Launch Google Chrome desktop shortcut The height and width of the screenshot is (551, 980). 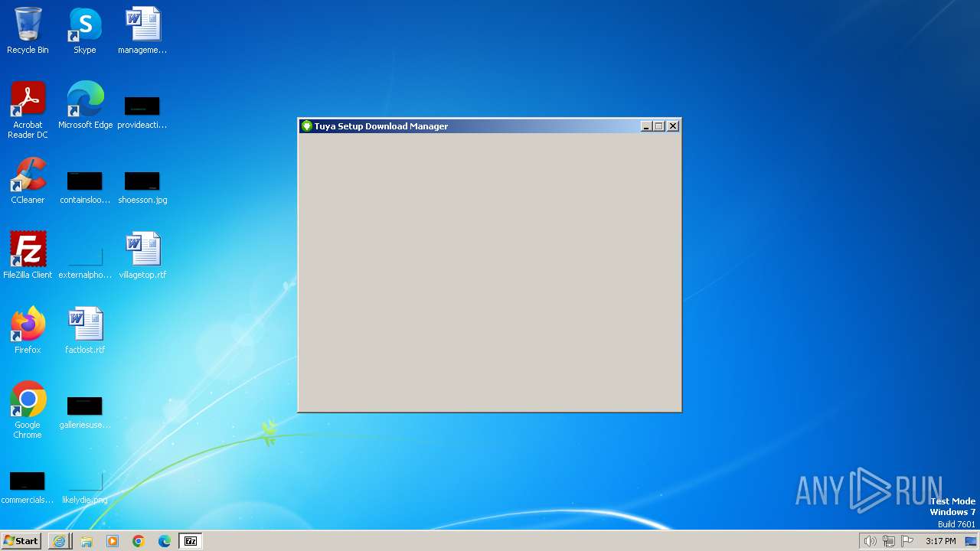point(28,410)
